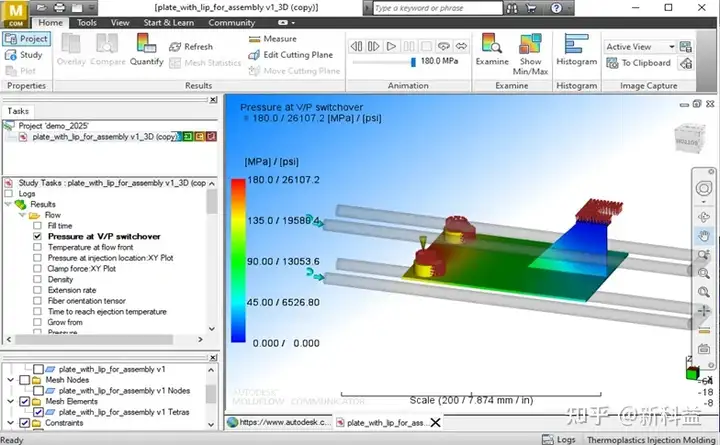Play the result animation

391,46
